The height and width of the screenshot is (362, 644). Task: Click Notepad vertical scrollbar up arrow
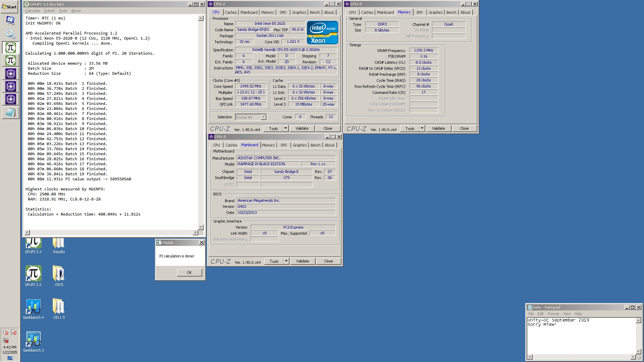pyautogui.click(x=639, y=320)
